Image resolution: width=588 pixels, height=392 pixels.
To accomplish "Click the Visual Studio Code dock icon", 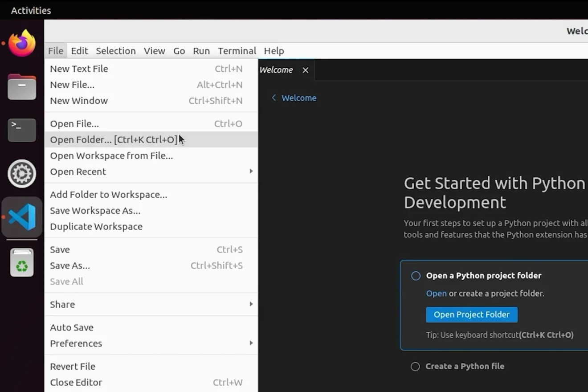I will 22,217.
